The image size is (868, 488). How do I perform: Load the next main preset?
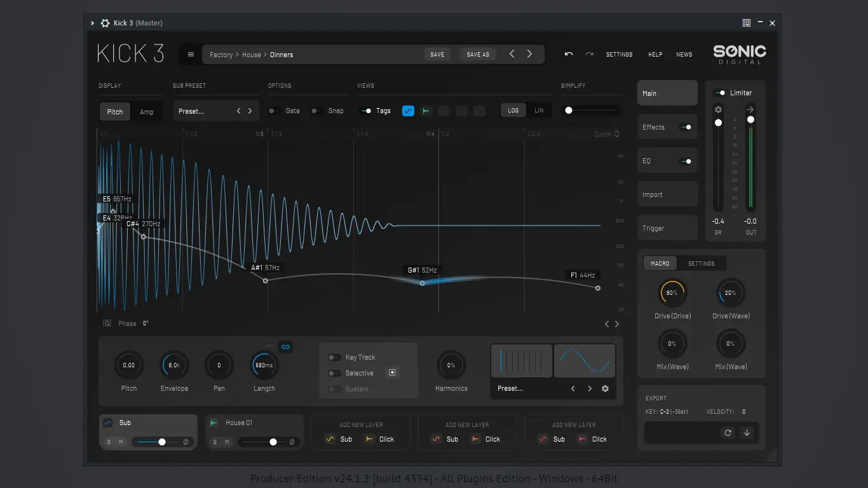(x=529, y=54)
